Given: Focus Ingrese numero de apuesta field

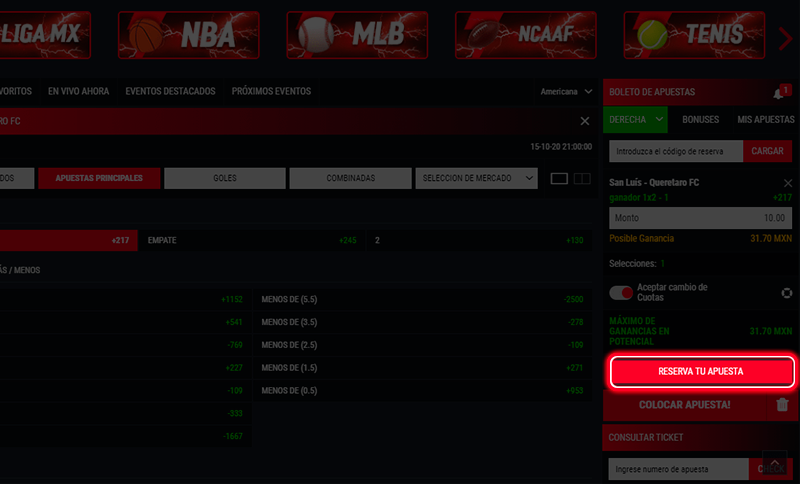Looking at the screenshot, I should pos(679,469).
